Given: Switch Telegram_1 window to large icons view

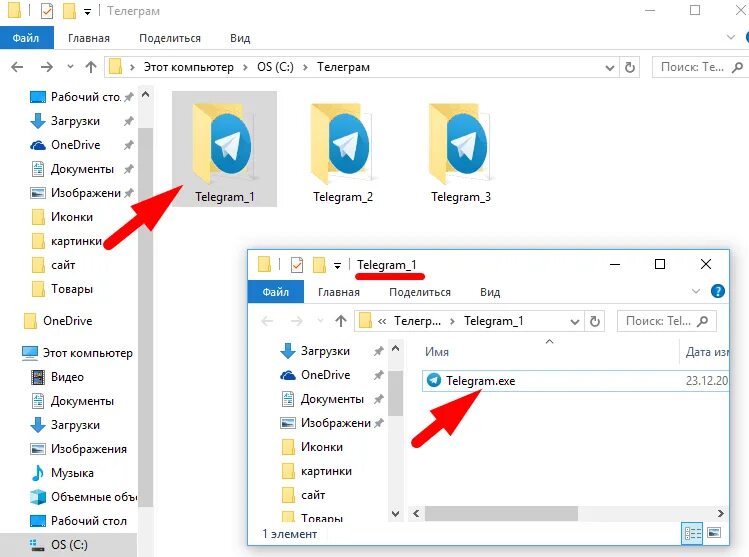Looking at the screenshot, I should 714,533.
